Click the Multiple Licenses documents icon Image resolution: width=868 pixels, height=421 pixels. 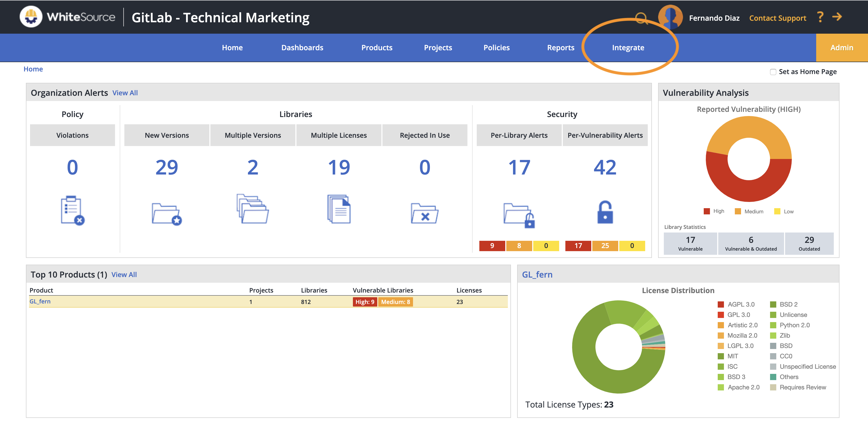339,209
